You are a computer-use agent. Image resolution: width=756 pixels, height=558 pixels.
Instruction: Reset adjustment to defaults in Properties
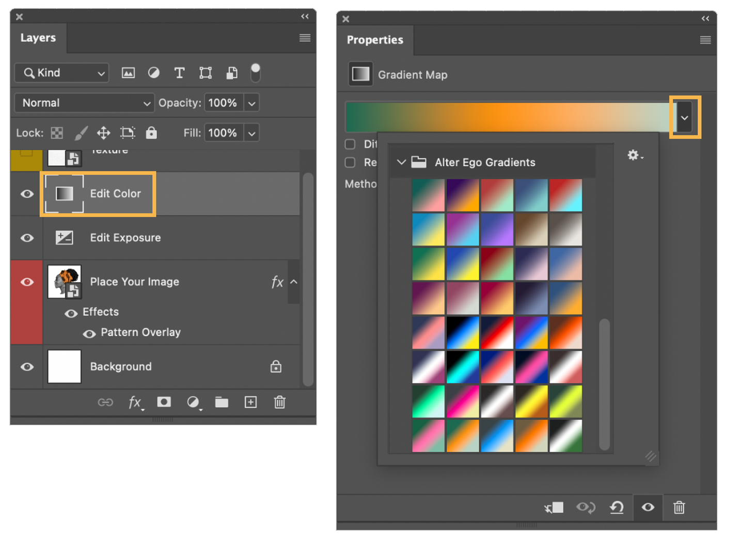point(617,507)
